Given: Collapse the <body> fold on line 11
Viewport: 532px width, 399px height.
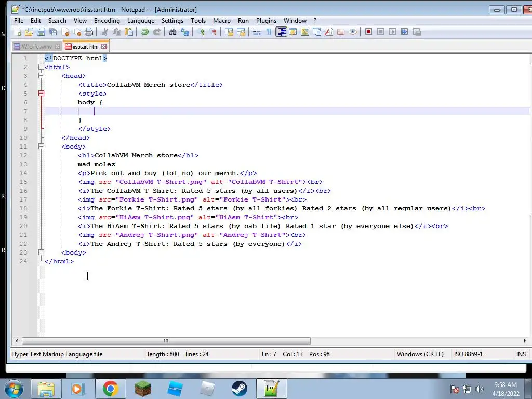Looking at the screenshot, I should tap(41, 146).
